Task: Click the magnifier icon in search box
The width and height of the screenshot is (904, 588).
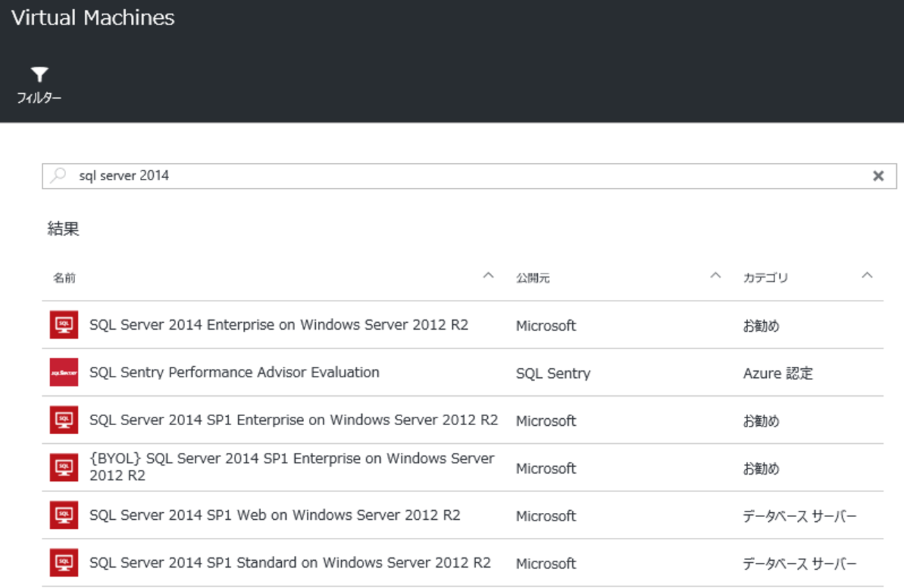Action: (59, 175)
